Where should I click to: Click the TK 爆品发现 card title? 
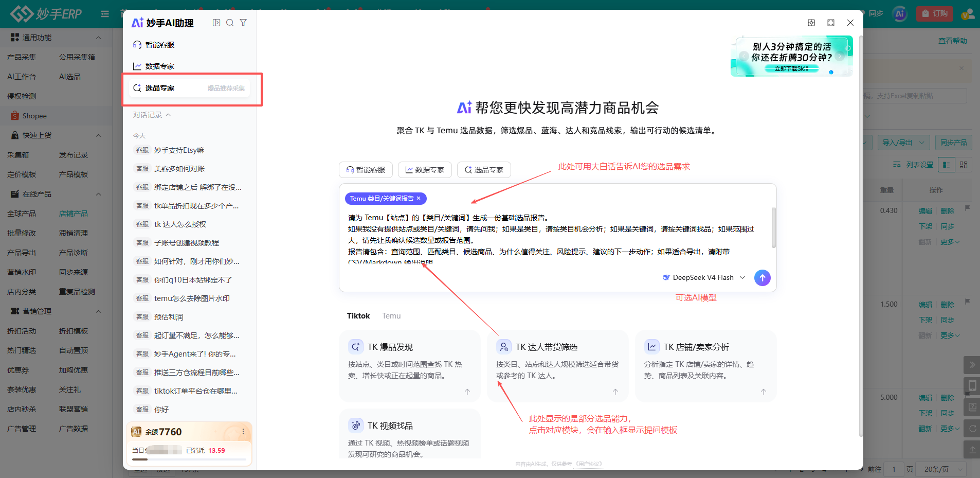coord(390,347)
